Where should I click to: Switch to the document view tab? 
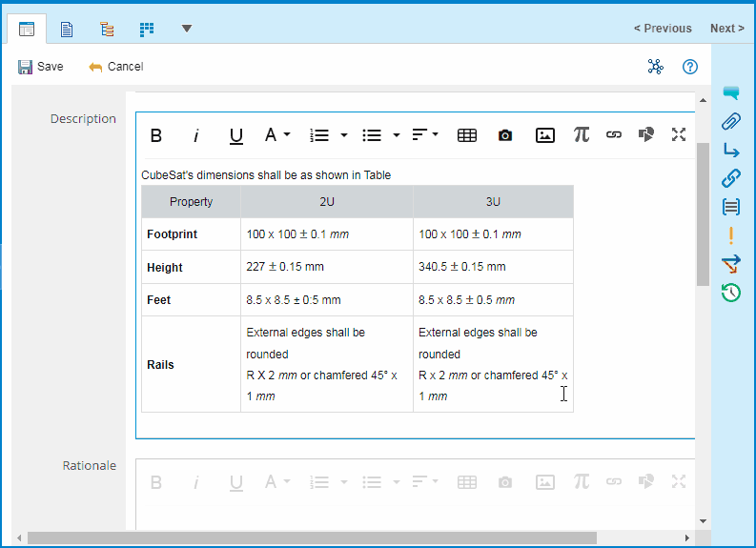pyautogui.click(x=67, y=29)
